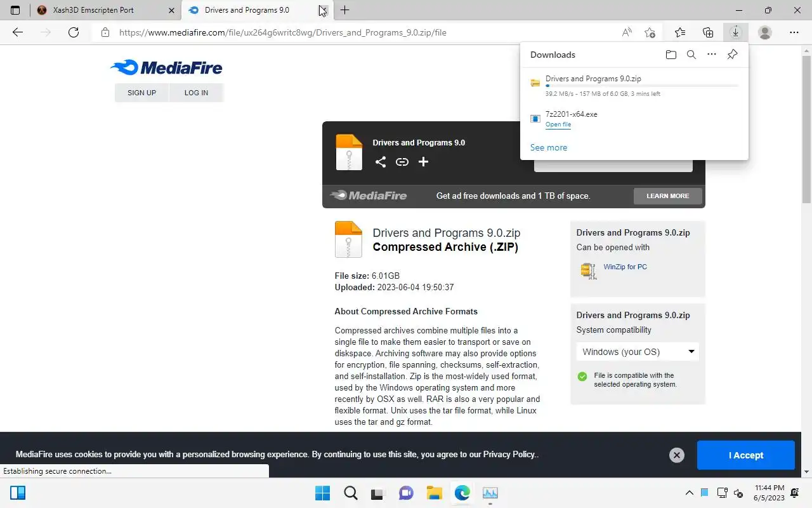Pin the Downloads panel

coord(732,55)
